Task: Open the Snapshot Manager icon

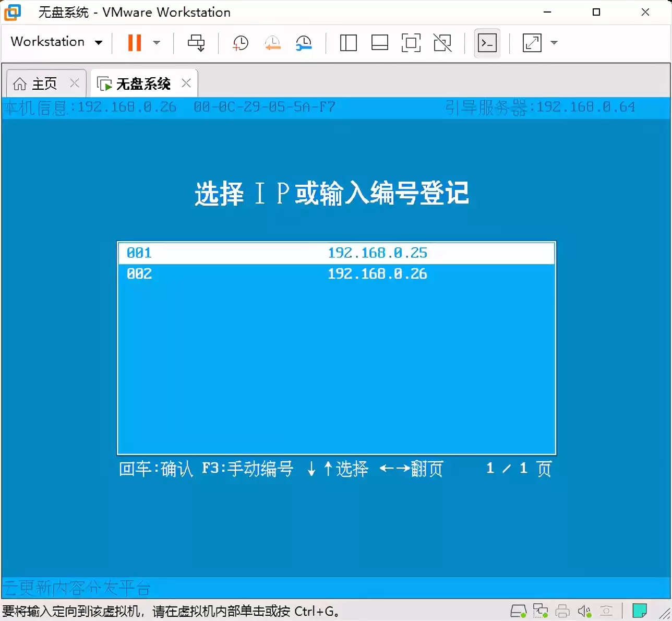Action: pos(303,43)
